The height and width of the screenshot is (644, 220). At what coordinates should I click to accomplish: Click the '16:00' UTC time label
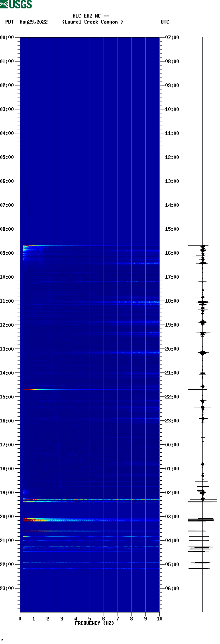click(172, 253)
